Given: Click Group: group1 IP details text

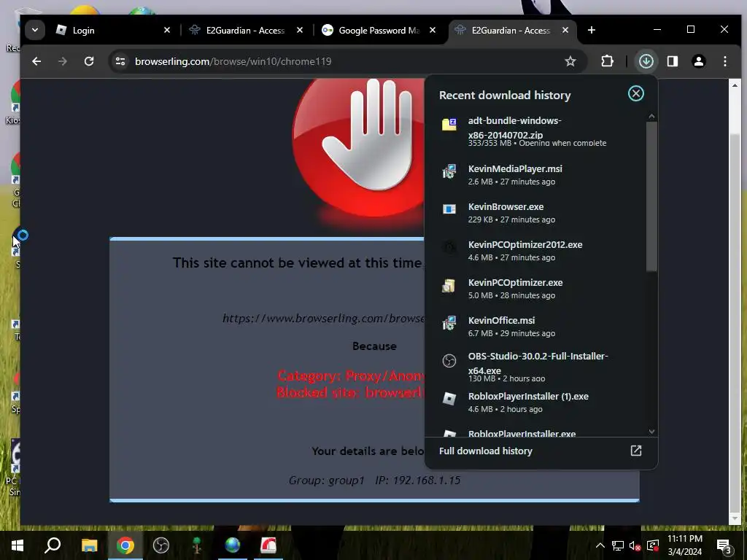Looking at the screenshot, I should coord(374,480).
